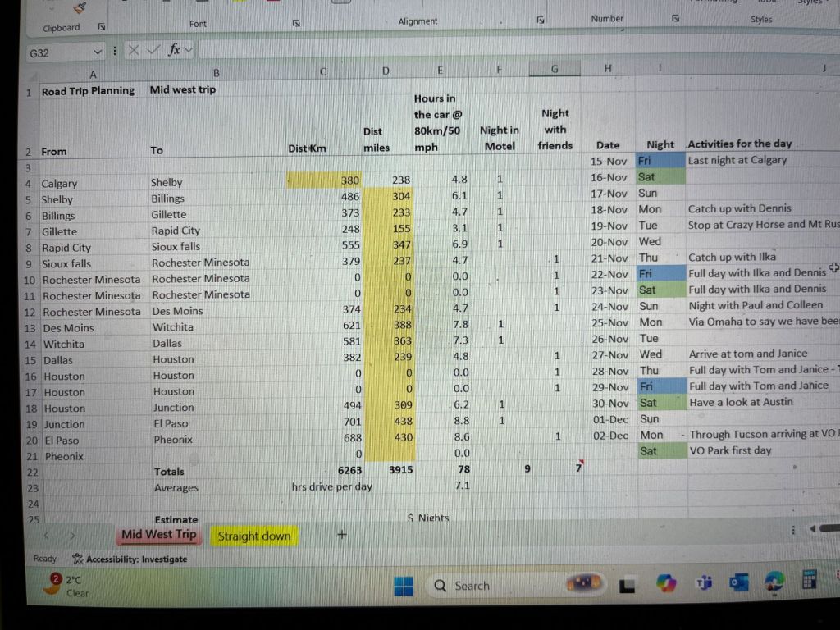The height and width of the screenshot is (630, 840).
Task: Open the Clipboard dialog launcher
Action: 102,26
